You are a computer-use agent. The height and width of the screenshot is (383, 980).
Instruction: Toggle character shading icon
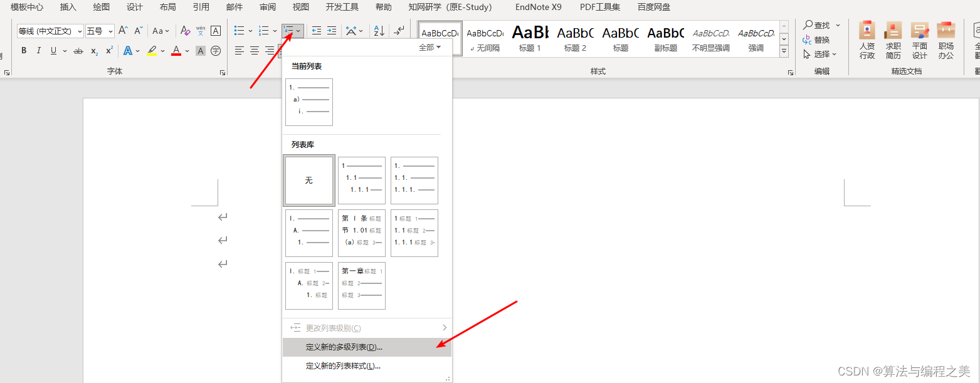201,51
